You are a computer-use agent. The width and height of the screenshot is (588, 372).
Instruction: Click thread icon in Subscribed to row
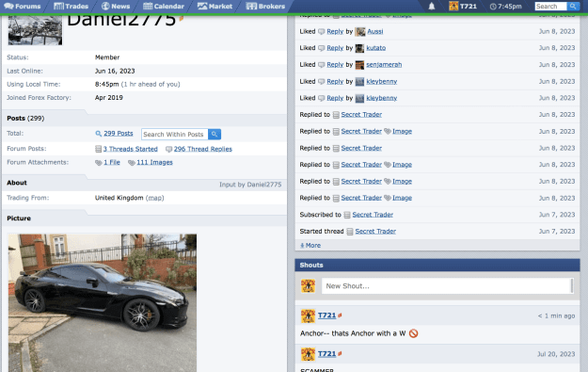click(347, 215)
